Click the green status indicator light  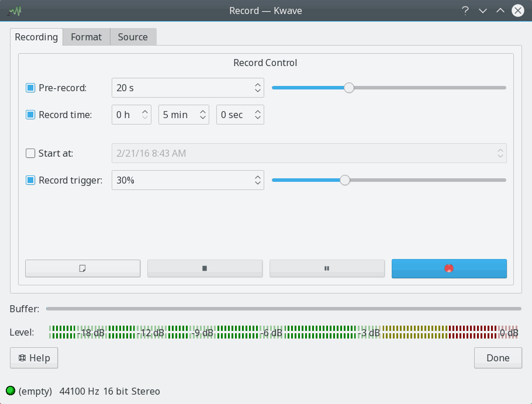pyautogui.click(x=11, y=391)
